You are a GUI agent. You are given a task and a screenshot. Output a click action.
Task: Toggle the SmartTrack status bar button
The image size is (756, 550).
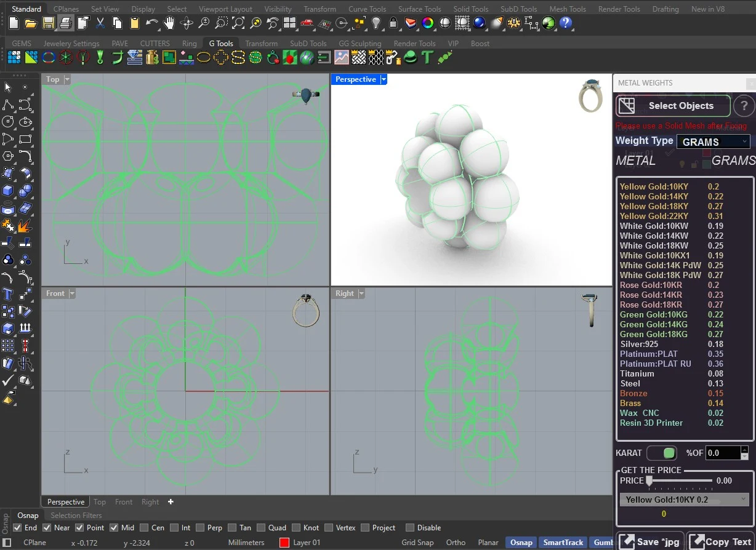coord(563,543)
